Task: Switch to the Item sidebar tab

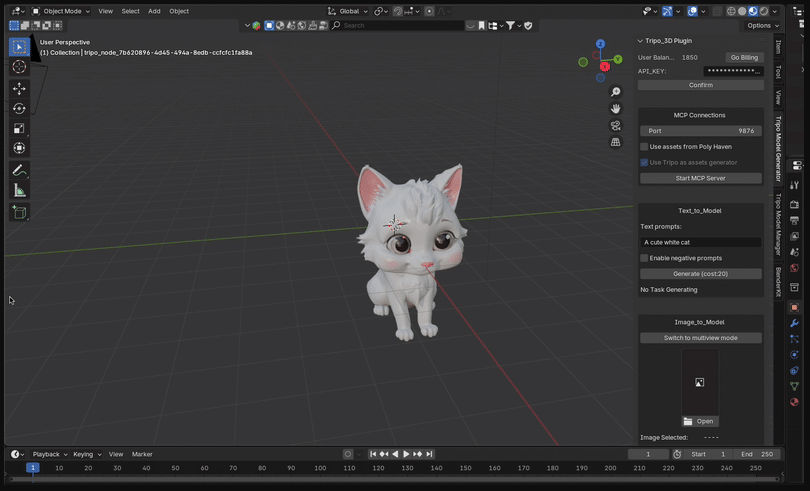Action: click(x=778, y=47)
